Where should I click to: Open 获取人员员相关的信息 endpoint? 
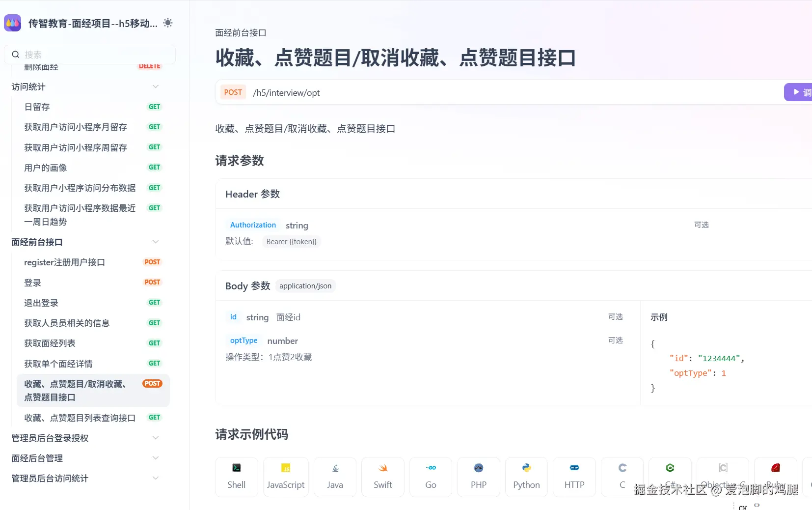(93, 323)
